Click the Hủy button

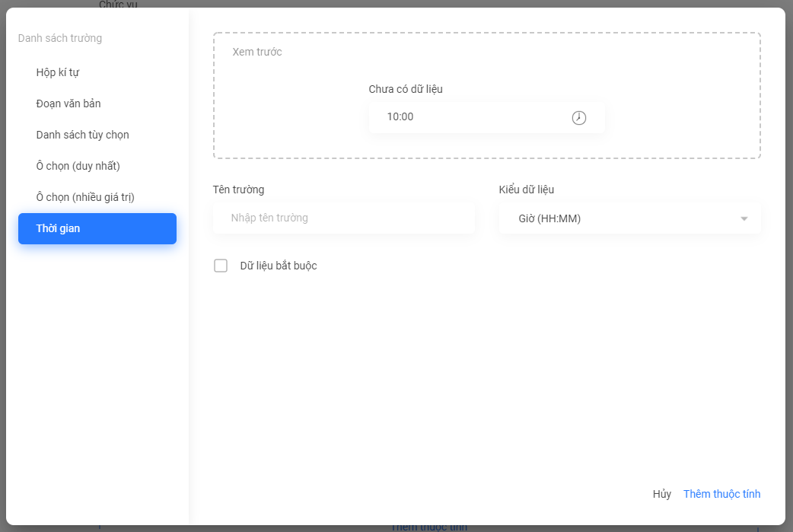(661, 494)
